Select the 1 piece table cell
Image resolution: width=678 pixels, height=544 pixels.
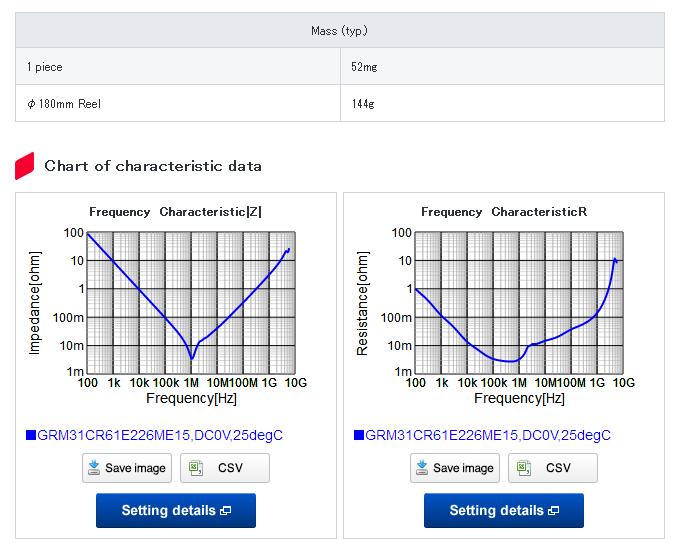(178, 67)
